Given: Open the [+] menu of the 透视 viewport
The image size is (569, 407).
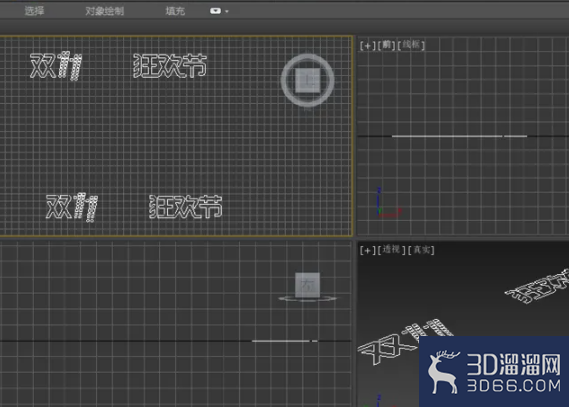Looking at the screenshot, I should pos(367,250).
